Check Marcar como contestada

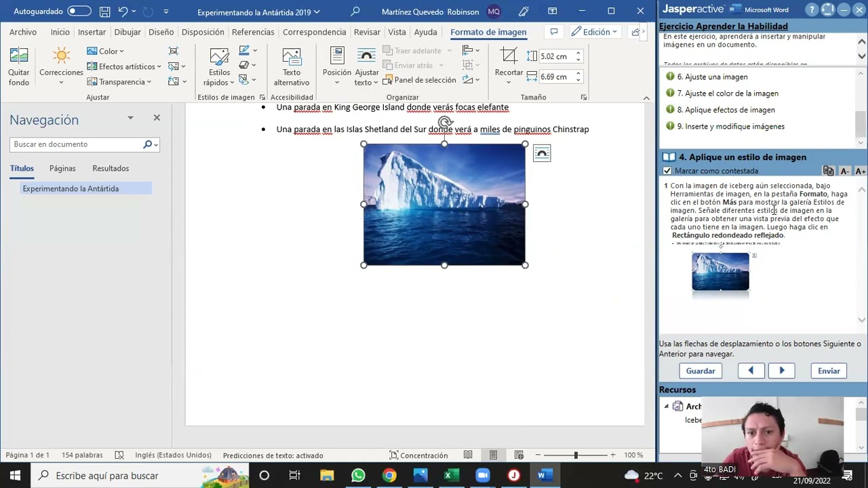667,171
